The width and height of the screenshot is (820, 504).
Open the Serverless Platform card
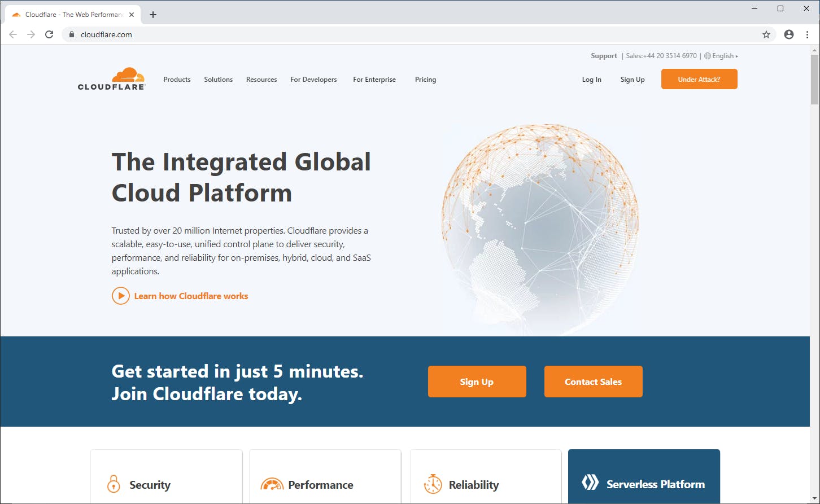coord(644,476)
